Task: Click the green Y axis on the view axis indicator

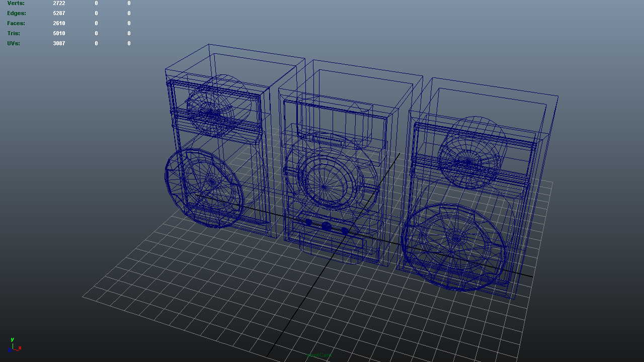Action: coord(12,339)
